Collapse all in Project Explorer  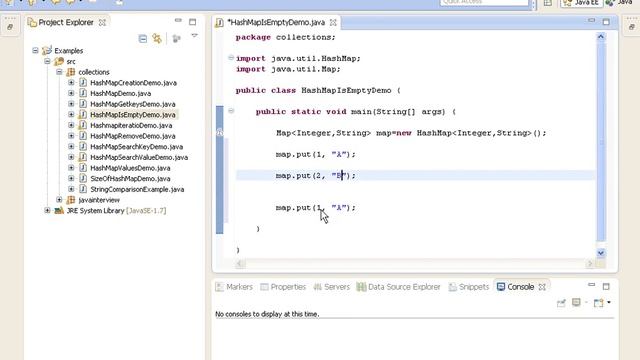point(142,39)
